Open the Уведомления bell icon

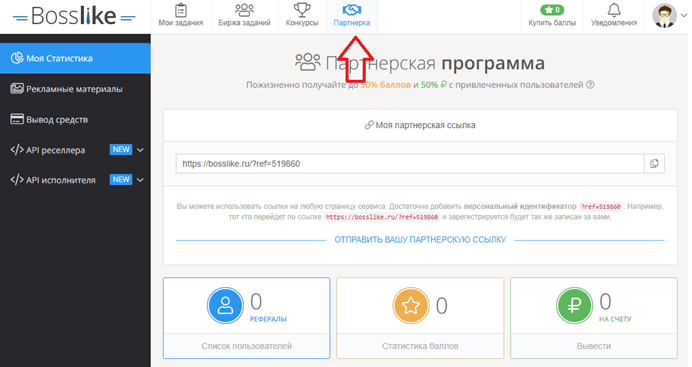614,10
